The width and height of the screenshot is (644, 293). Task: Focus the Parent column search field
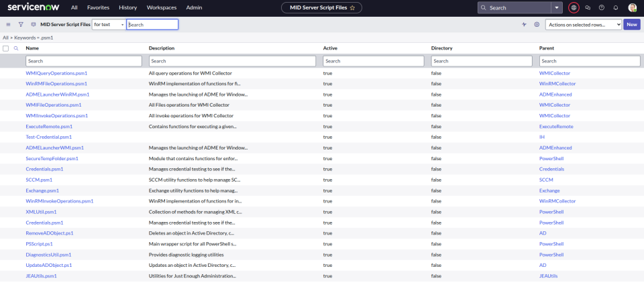pyautogui.click(x=590, y=61)
